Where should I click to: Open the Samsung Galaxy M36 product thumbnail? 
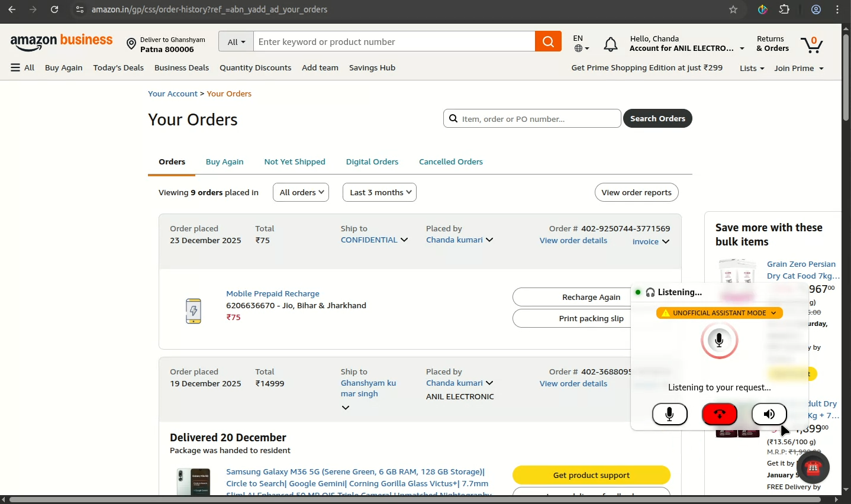194,482
